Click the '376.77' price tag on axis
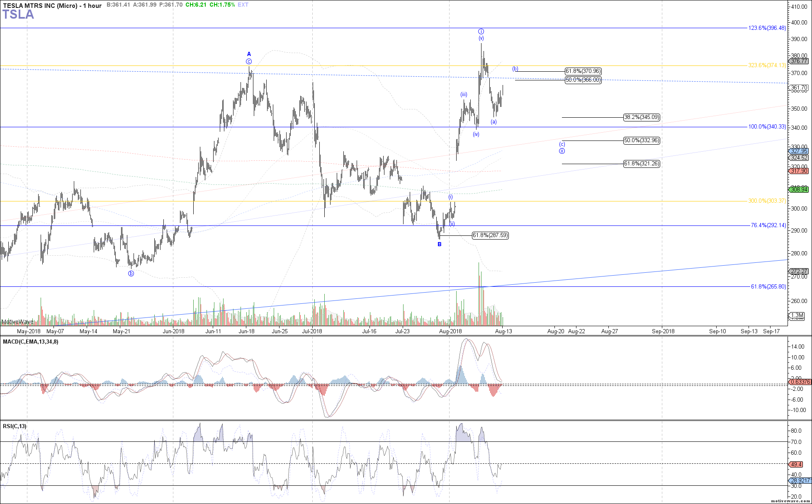Viewport: 812px width, 504px height. [799, 61]
